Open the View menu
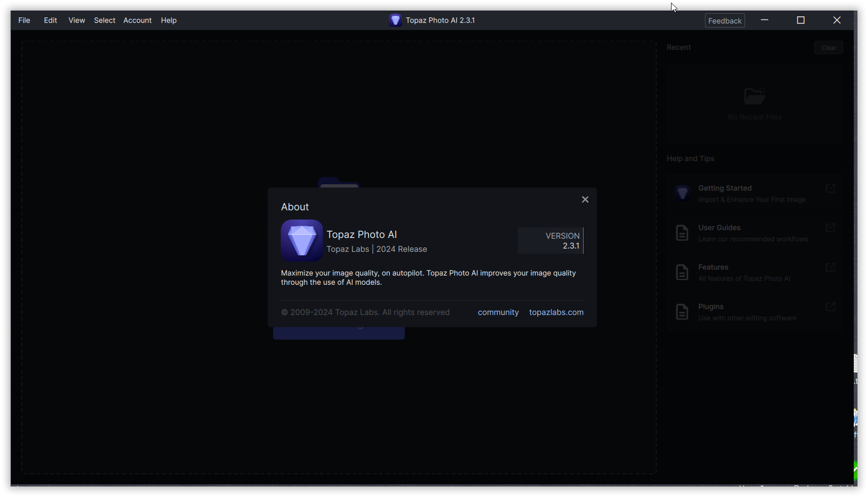This screenshot has width=868, height=497. click(76, 21)
